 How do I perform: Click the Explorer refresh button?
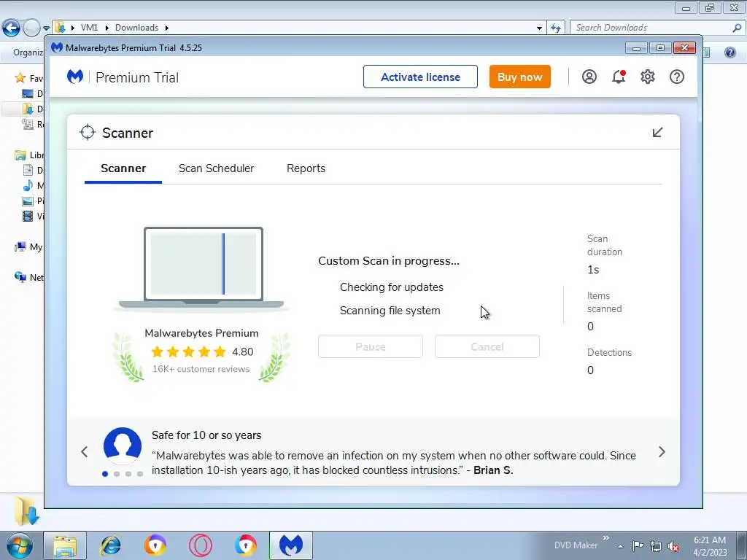(556, 28)
